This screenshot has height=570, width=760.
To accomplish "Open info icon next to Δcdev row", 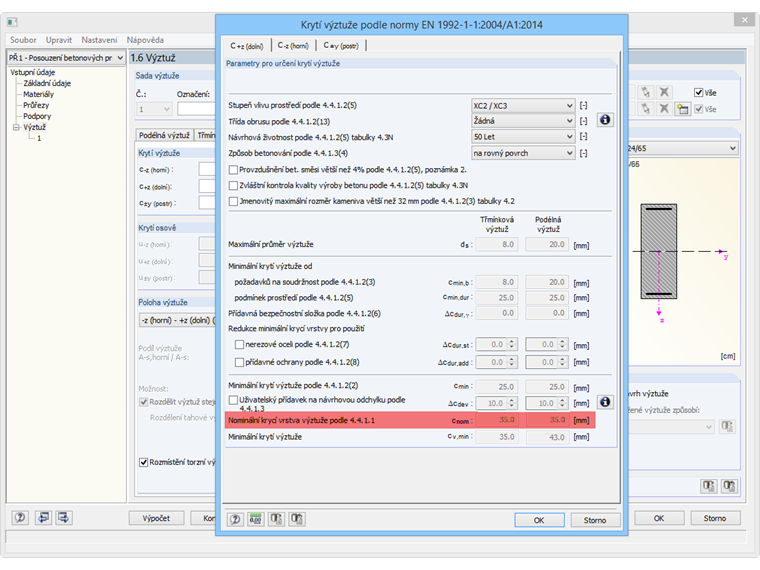I will (x=604, y=402).
